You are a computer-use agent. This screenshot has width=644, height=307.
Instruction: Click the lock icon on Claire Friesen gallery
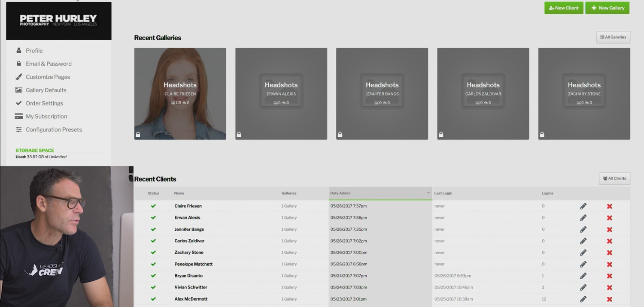138,135
